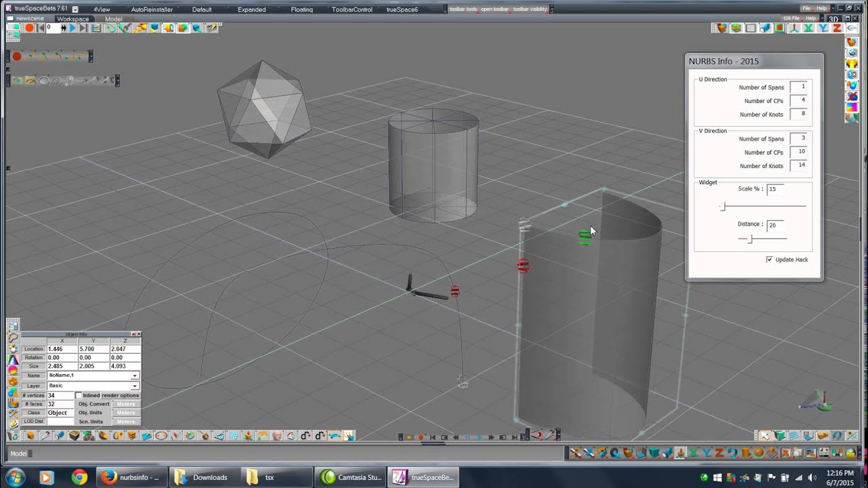Click the crossed tools icon in left sidebar
The image size is (868, 488).
coord(13,413)
